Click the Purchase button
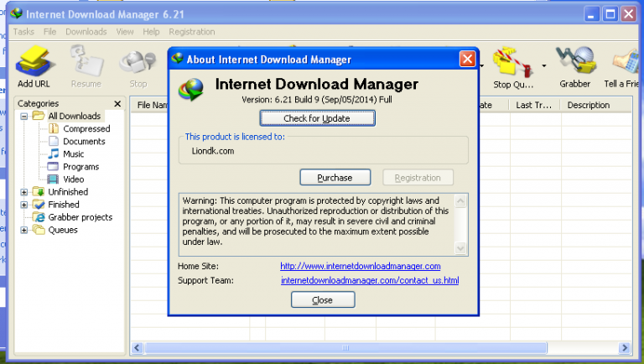Viewport: 644px width, 364px height. click(x=335, y=178)
